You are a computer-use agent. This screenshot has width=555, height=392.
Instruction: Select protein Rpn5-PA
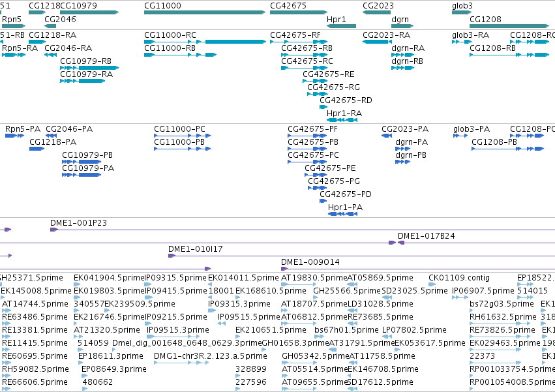[23, 129]
